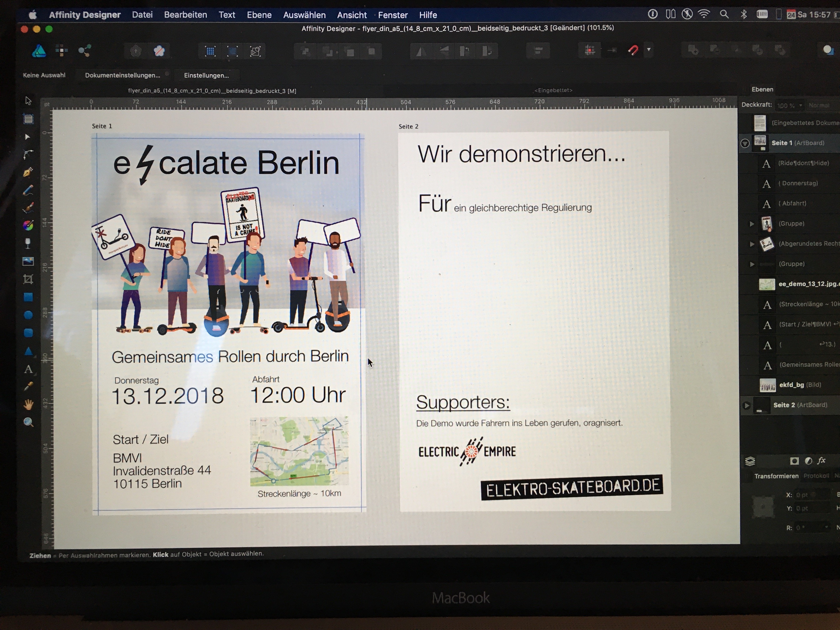Switch to Pixel Persona
The height and width of the screenshot is (630, 840).
pyautogui.click(x=61, y=50)
